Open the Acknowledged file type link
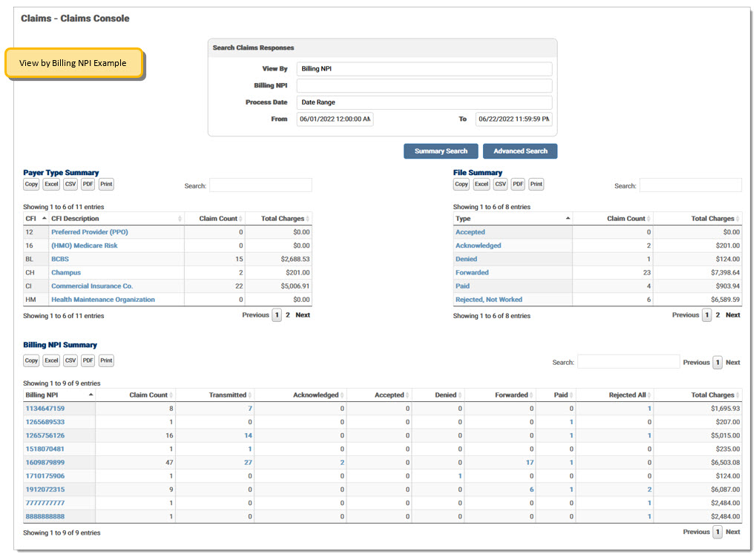The image size is (756, 554). pos(479,245)
